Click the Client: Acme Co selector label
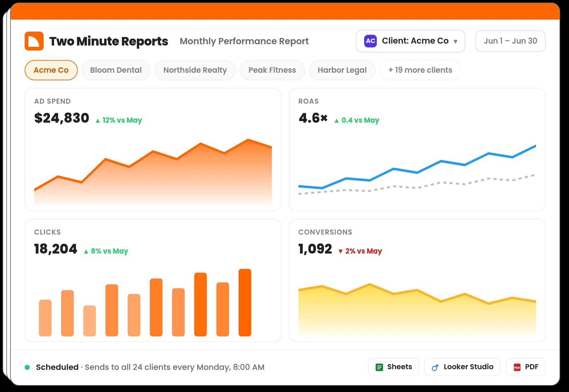This screenshot has height=392, width=569. click(415, 41)
